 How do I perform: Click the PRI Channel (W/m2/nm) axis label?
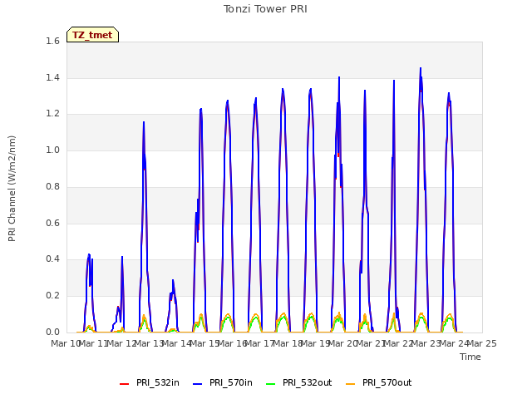click(x=12, y=189)
